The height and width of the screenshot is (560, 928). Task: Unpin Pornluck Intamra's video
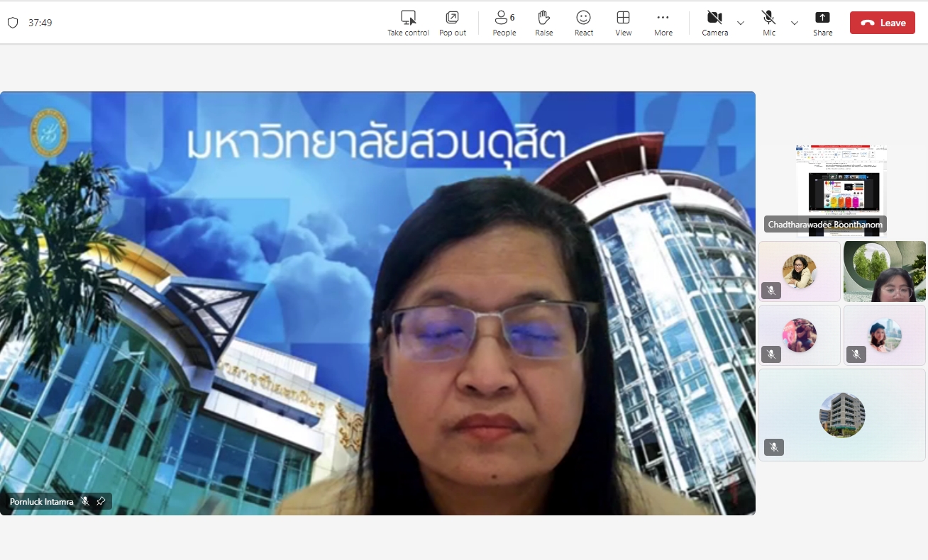pyautogui.click(x=101, y=501)
